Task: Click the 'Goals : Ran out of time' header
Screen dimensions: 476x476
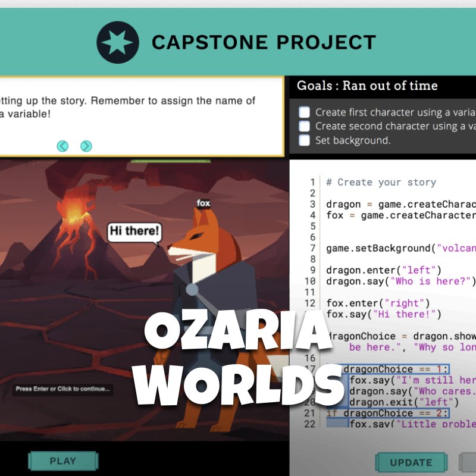Action: point(367,86)
